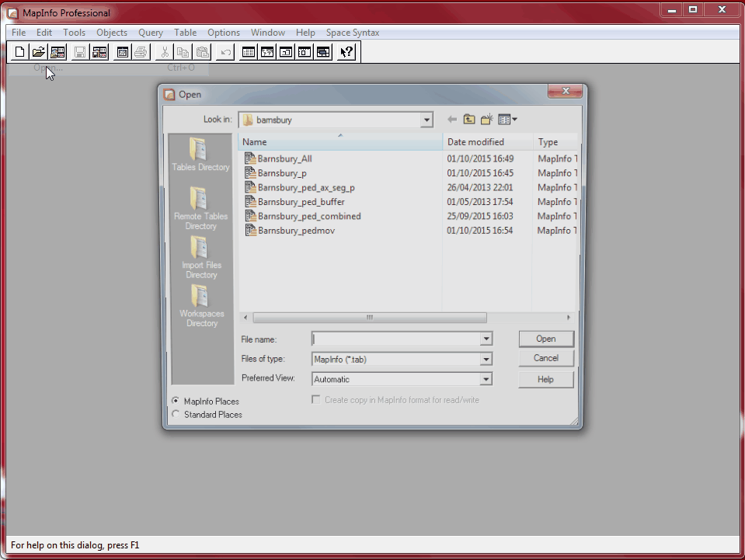Viewport: 745px width, 560px height.
Task: Expand the Look in folder dropdown
Action: coord(426,120)
